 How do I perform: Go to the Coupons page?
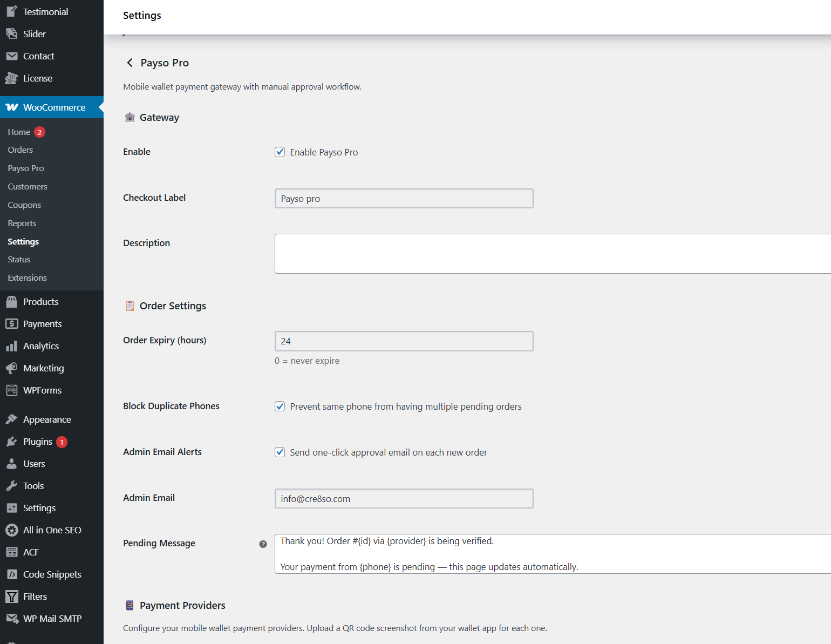click(x=24, y=205)
